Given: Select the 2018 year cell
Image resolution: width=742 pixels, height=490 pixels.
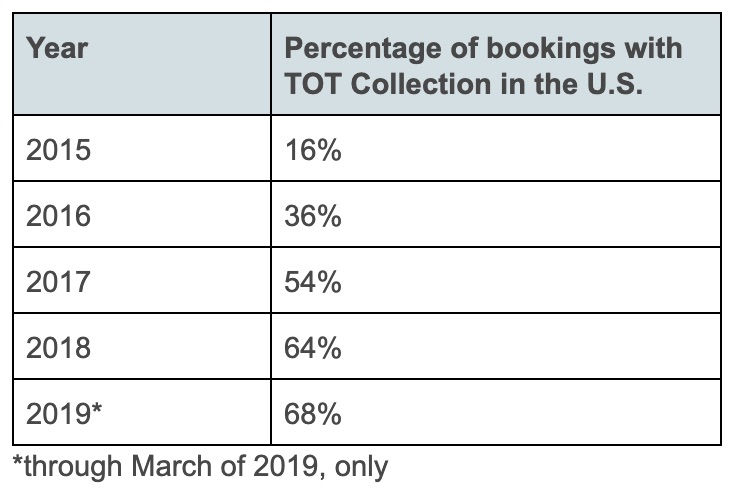Looking at the screenshot, I should pos(58,348).
